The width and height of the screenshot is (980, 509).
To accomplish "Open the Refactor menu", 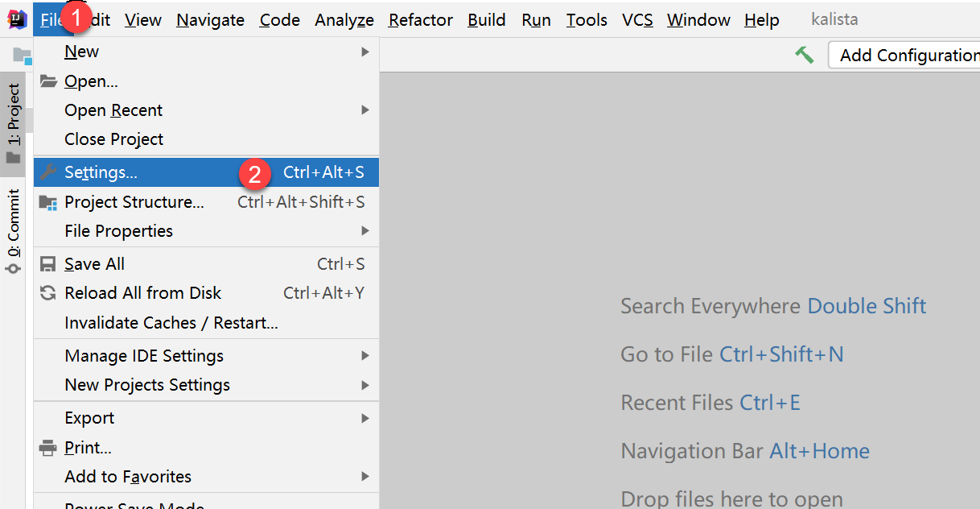I will tap(420, 20).
